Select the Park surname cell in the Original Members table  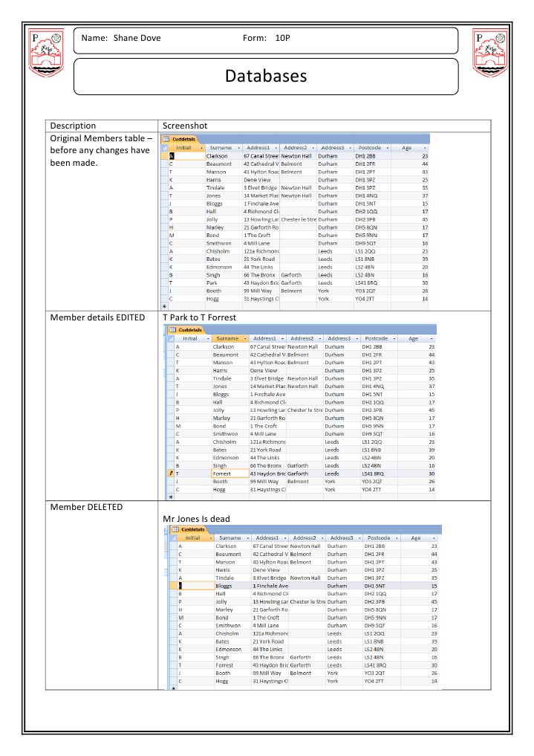click(x=224, y=283)
